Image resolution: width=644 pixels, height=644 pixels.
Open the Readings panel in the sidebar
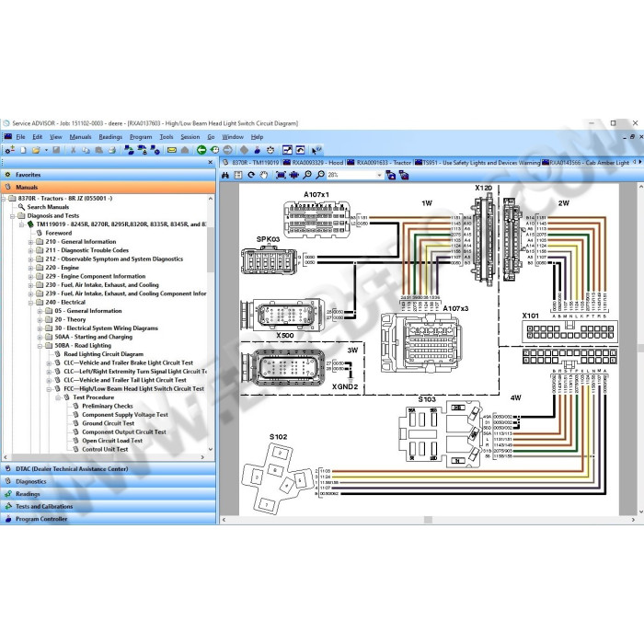pos(108,494)
